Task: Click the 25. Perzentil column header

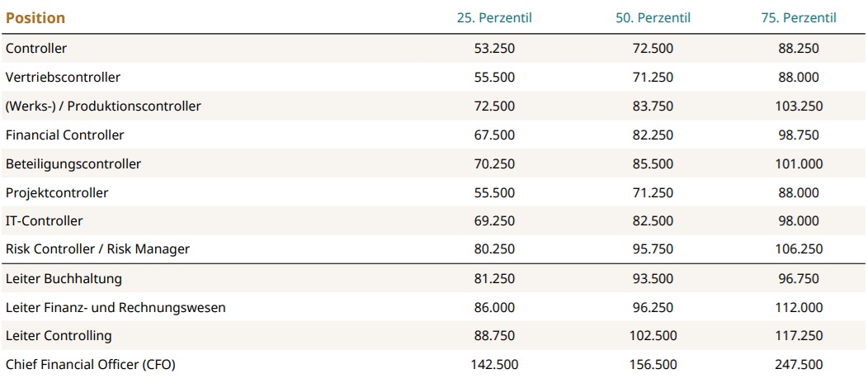Action: (493, 18)
